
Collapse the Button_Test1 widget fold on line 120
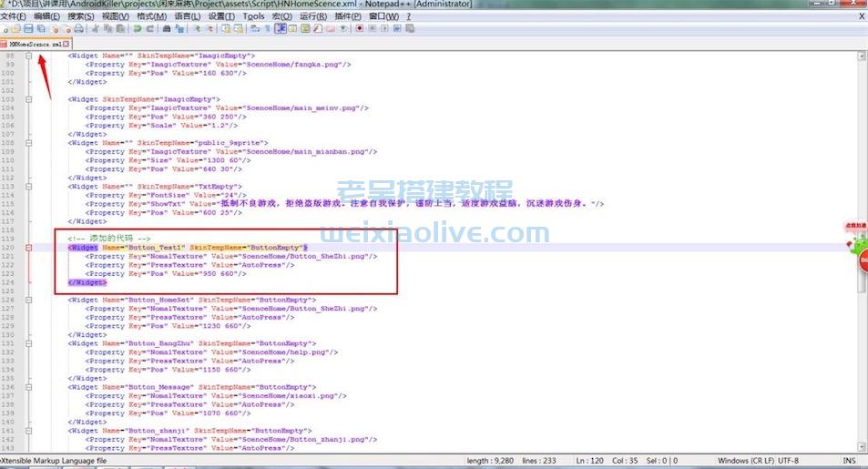click(29, 247)
